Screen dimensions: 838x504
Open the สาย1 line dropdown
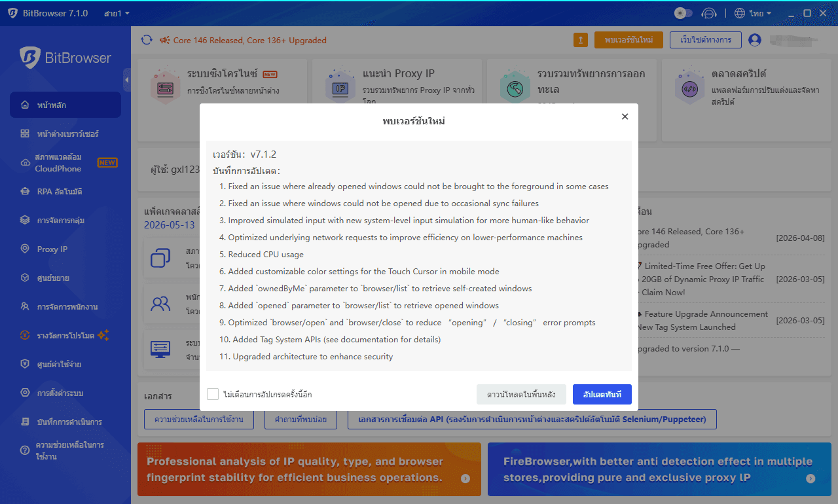coord(117,13)
